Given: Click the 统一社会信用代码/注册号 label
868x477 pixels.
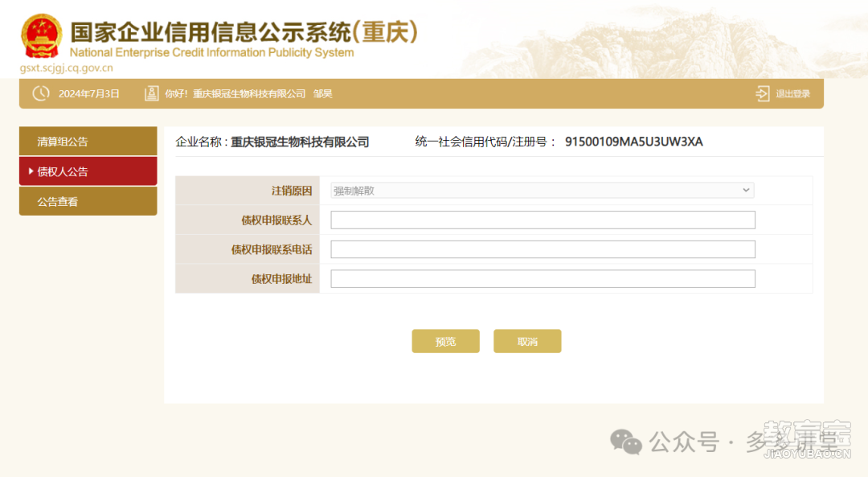Looking at the screenshot, I should coord(485,142).
